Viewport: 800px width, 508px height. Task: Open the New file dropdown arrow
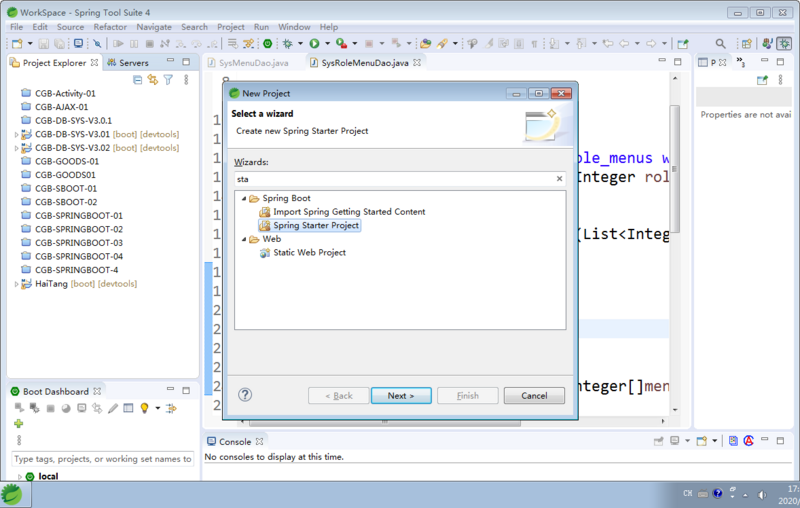pyautogui.click(x=30, y=44)
